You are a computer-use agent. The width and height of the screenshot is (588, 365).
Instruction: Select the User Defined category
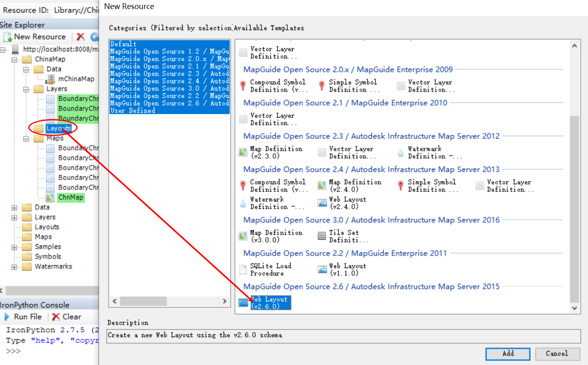point(169,111)
